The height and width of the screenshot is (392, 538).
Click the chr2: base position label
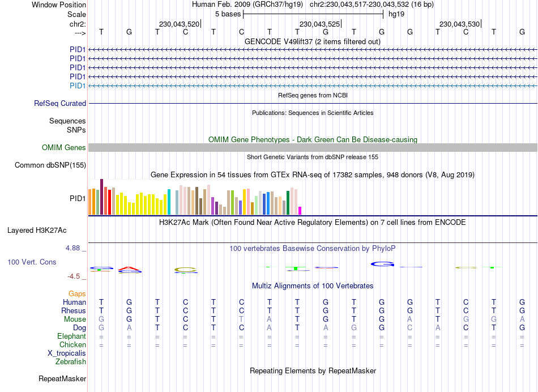click(x=78, y=24)
